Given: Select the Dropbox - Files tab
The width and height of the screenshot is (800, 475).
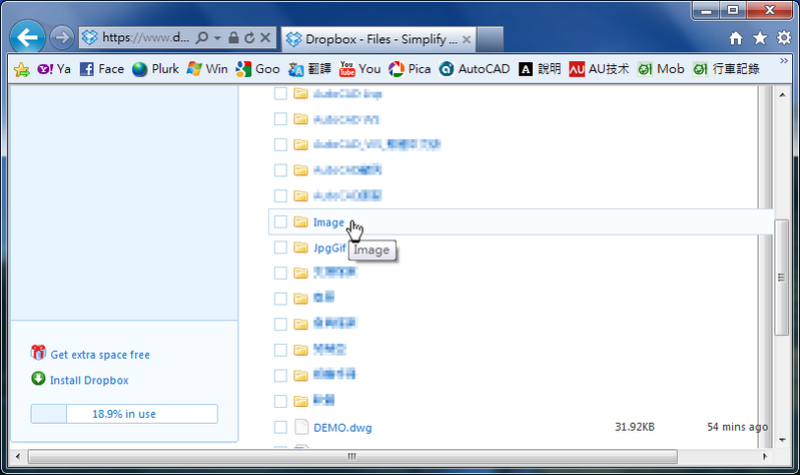Looking at the screenshot, I should pos(378,39).
